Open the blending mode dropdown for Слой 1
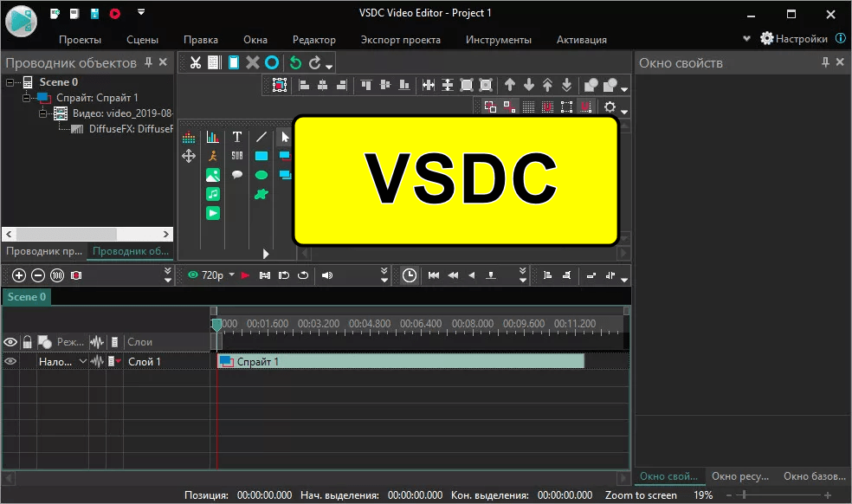 tap(83, 362)
